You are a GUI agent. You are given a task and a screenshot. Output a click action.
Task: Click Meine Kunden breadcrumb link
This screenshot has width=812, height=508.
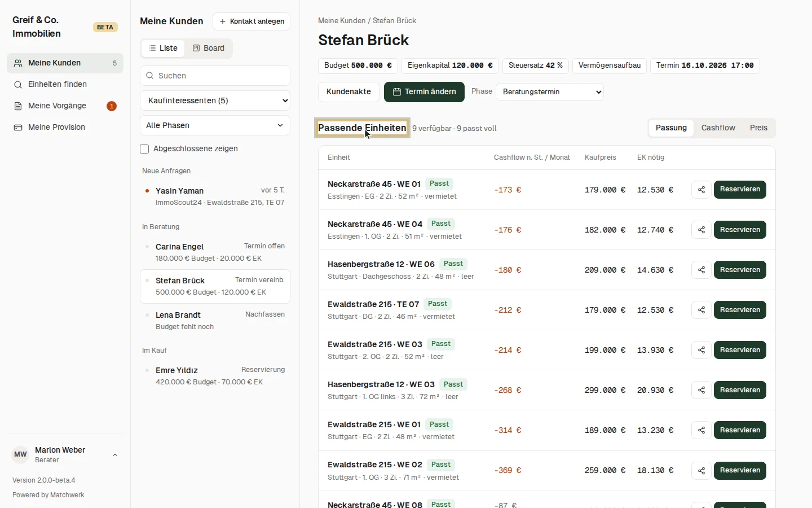click(x=342, y=21)
